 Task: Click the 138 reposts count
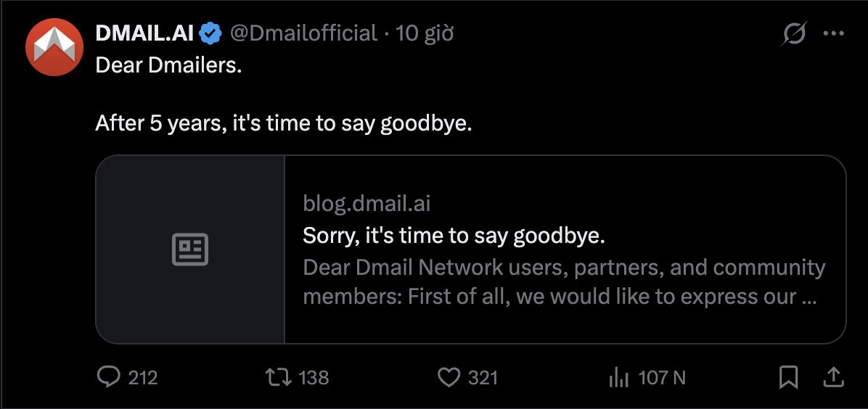point(314,377)
